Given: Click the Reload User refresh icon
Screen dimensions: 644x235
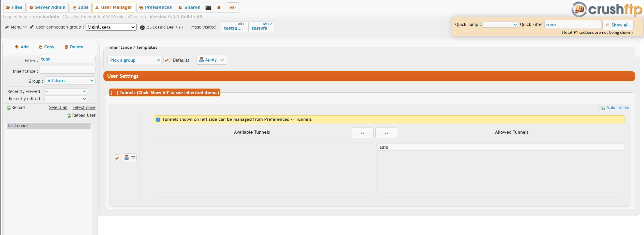Looking at the screenshot, I should [x=69, y=116].
